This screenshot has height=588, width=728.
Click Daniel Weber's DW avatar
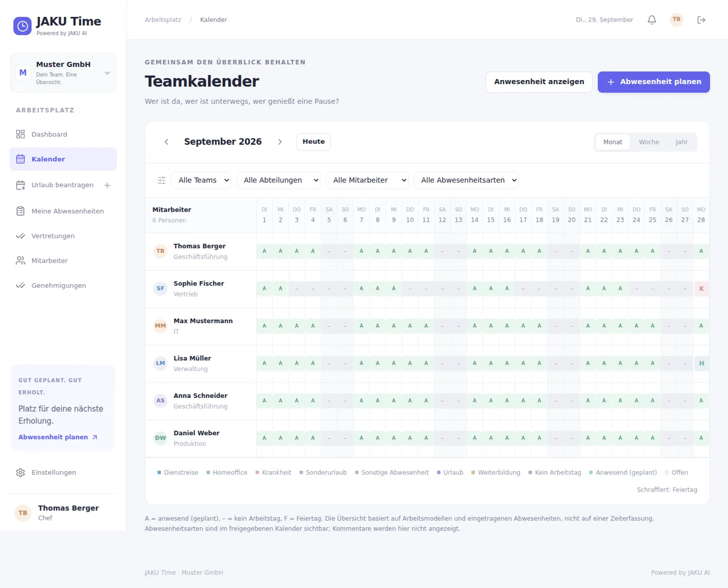(160, 438)
